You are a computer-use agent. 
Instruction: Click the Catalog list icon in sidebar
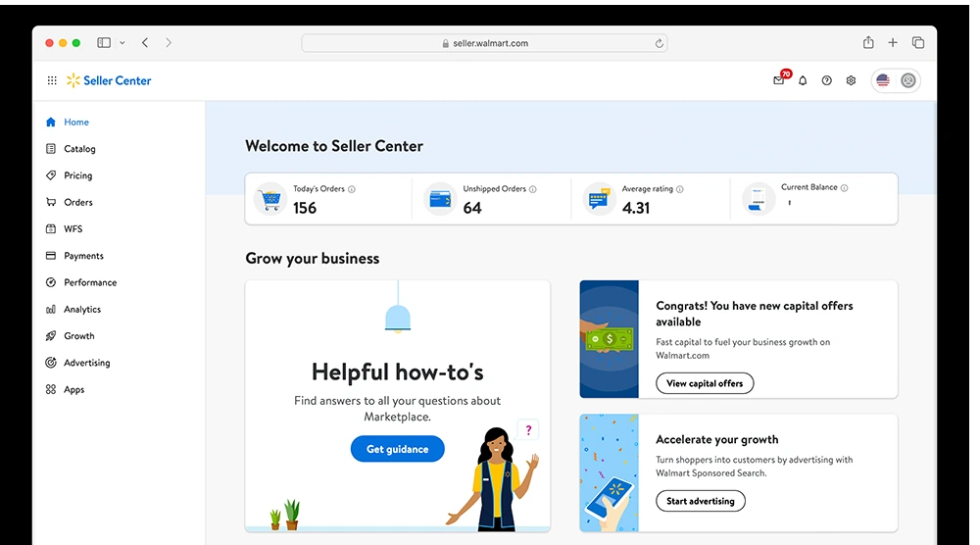(51, 149)
